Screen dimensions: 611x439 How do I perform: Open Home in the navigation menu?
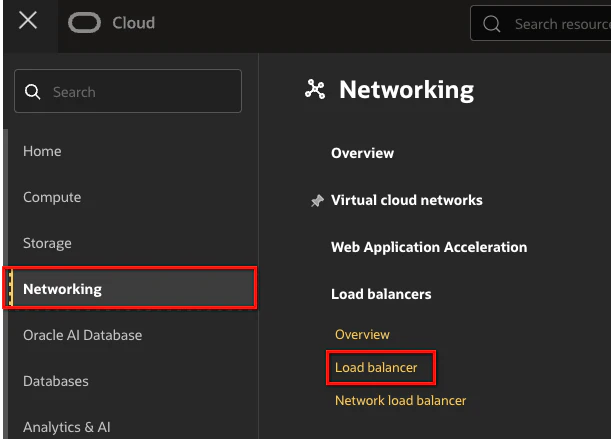[x=42, y=151]
